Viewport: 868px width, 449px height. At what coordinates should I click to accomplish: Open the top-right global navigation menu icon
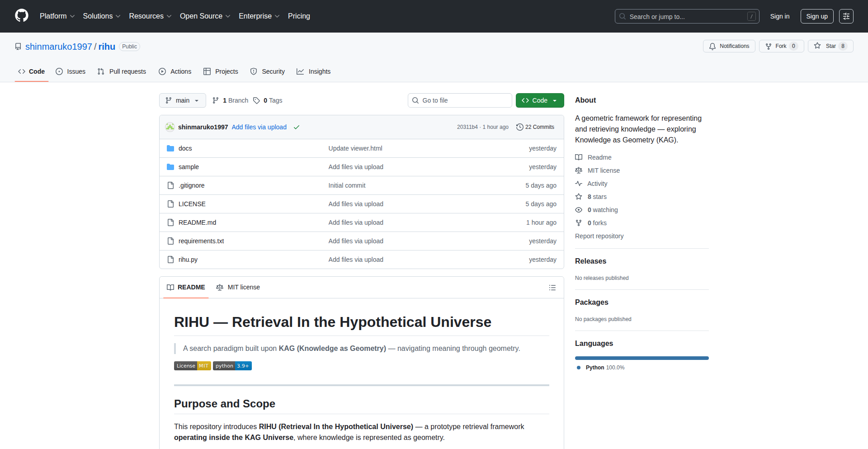(846, 16)
